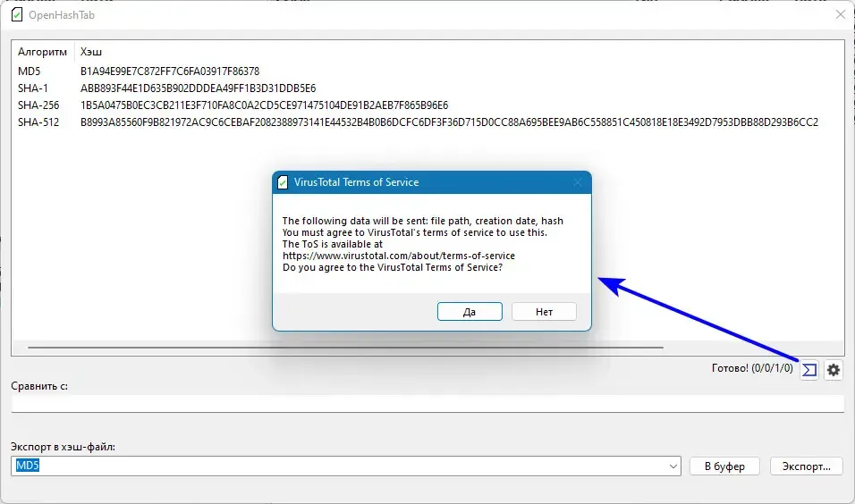The width and height of the screenshot is (855, 504).
Task: Select the SHA-512 row label
Action: tap(38, 122)
